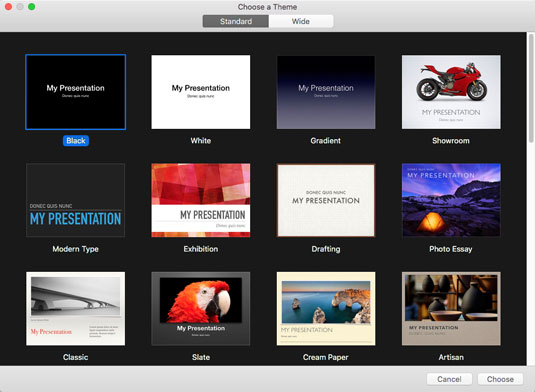The width and height of the screenshot is (535, 392).
Task: Switch to the Wide aspect tab
Action: point(301,21)
